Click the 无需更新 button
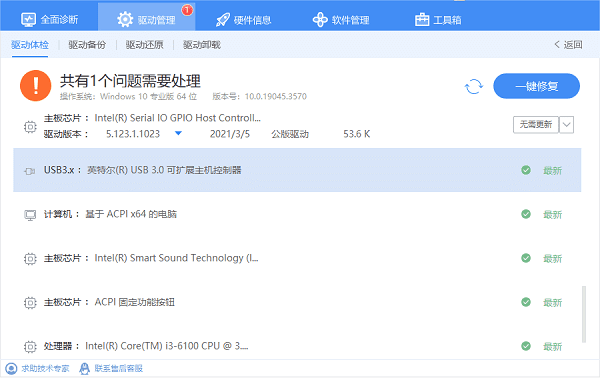This screenshot has width=600, height=378. click(536, 124)
